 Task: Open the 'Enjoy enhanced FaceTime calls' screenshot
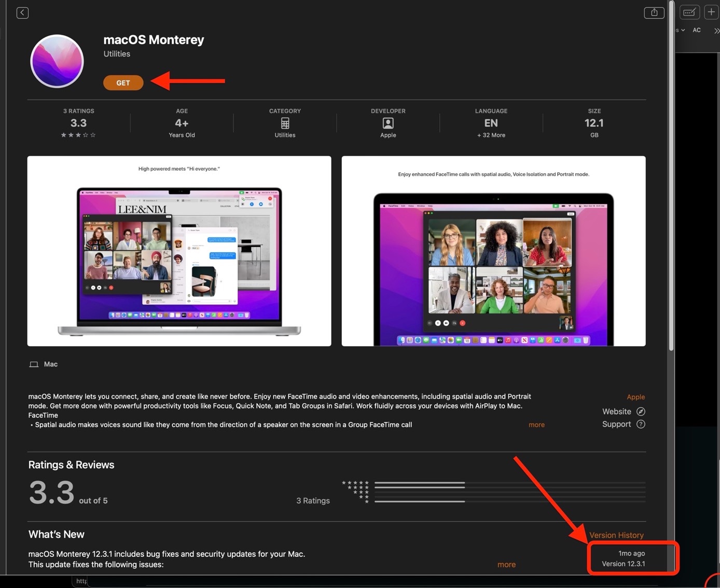pos(493,251)
